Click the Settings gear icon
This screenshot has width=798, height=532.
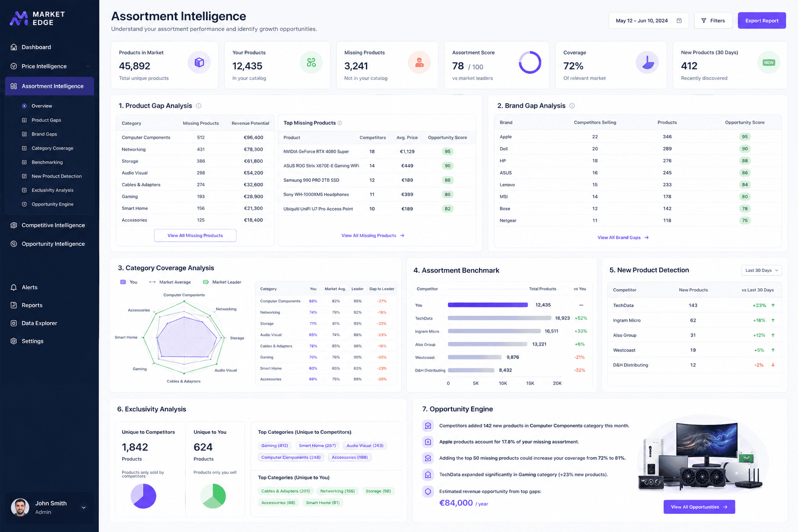coord(14,341)
